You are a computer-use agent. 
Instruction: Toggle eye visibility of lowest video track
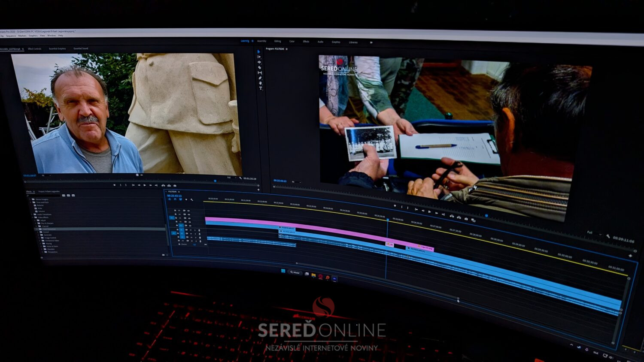click(190, 226)
